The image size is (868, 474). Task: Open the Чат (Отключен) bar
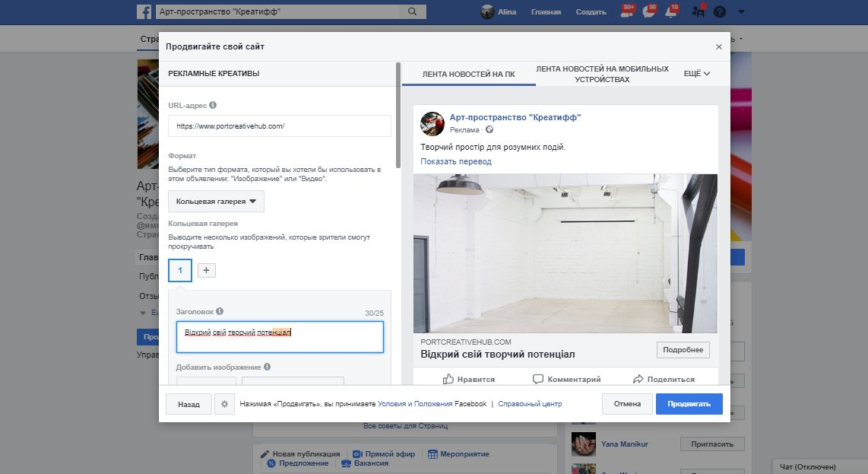click(820, 466)
